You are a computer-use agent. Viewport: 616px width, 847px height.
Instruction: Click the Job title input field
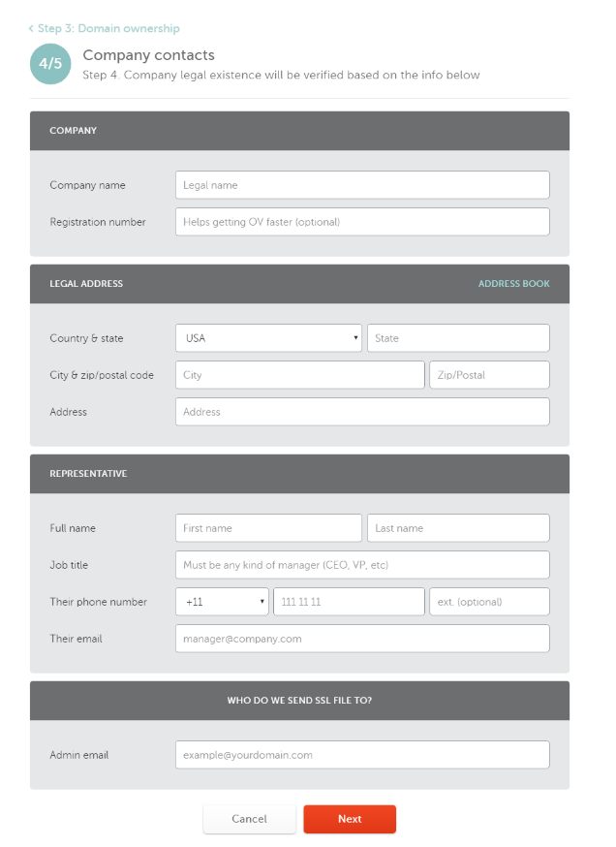click(362, 565)
